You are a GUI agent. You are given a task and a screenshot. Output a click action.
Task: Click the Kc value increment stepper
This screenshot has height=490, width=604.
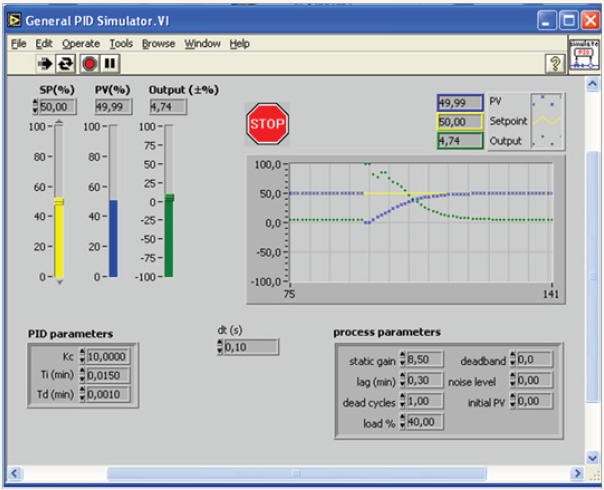[x=83, y=354]
